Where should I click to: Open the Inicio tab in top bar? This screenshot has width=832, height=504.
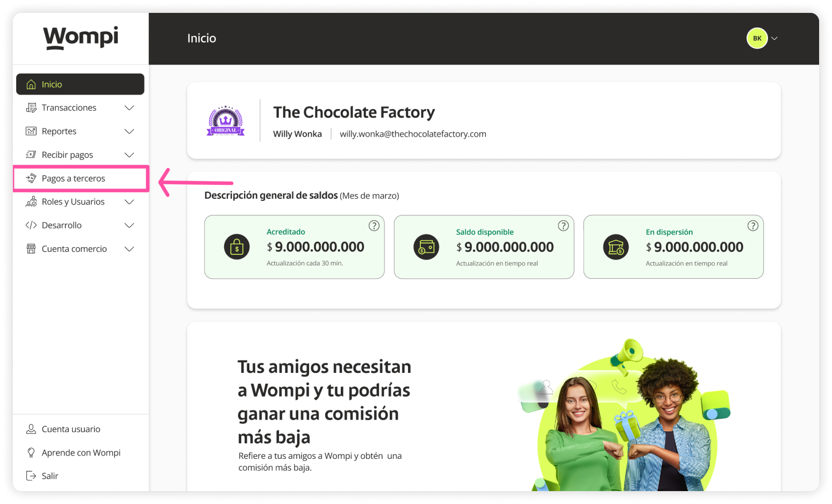click(x=202, y=38)
